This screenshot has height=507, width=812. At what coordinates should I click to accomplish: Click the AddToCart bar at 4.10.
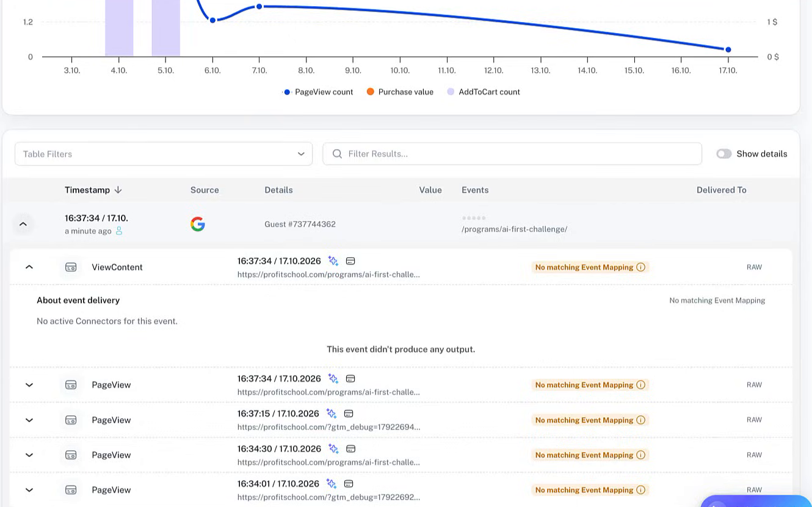tap(119, 28)
